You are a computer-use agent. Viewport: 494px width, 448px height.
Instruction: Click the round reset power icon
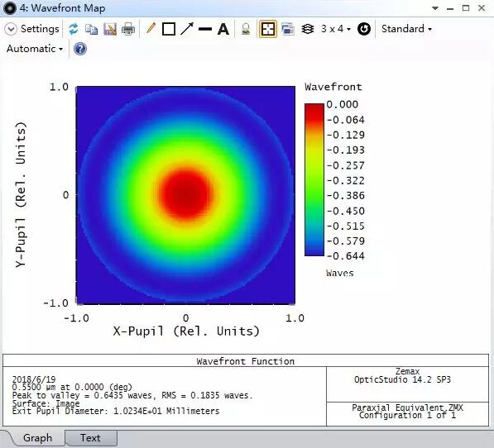[x=364, y=29]
